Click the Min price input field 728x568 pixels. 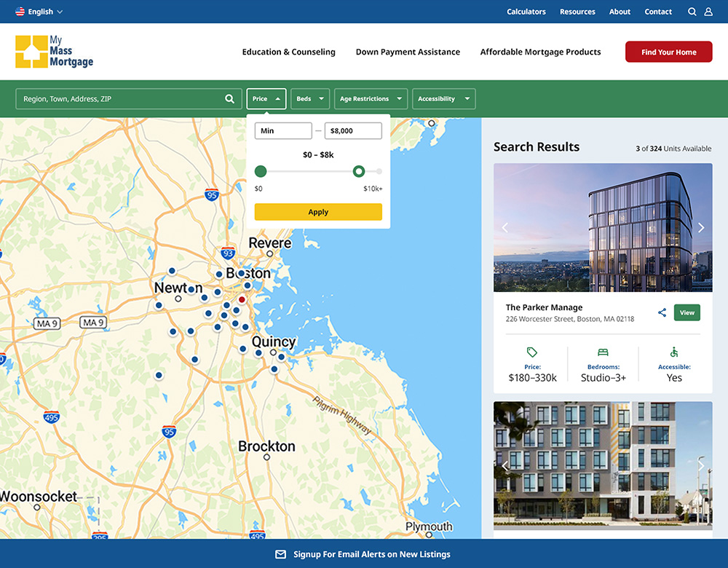tap(282, 131)
